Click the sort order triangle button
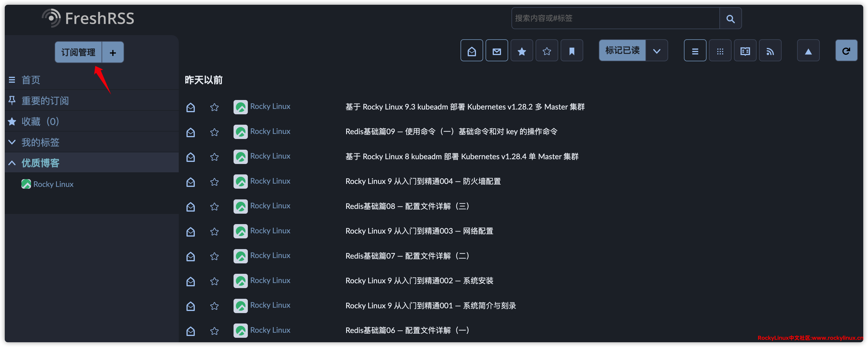 [808, 51]
